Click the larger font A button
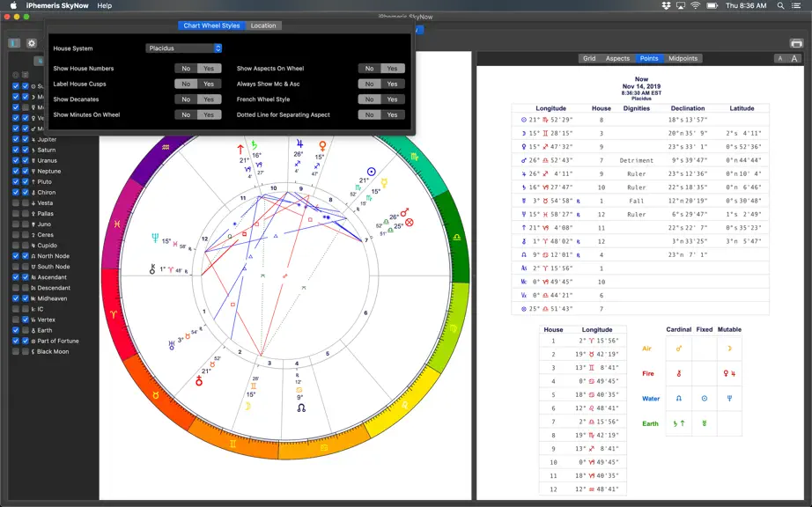 pyautogui.click(x=794, y=58)
